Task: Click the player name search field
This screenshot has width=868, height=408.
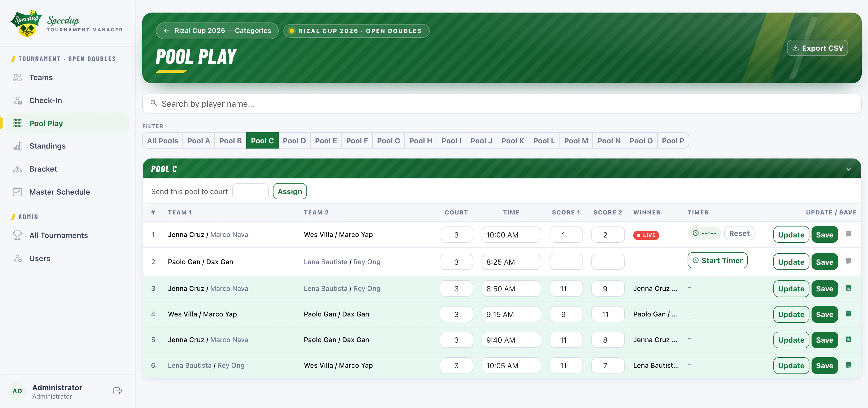Action: 502,104
